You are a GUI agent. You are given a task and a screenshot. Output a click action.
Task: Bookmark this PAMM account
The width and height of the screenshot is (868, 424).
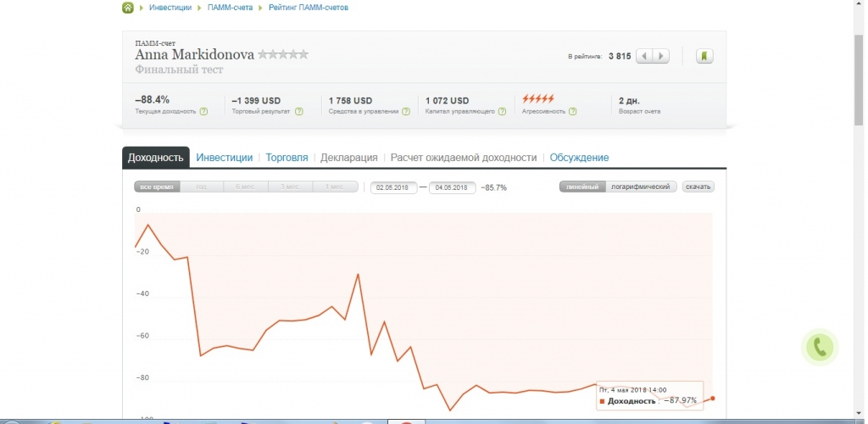pyautogui.click(x=704, y=56)
